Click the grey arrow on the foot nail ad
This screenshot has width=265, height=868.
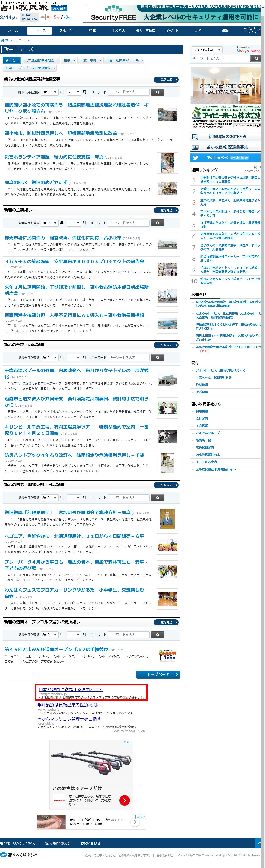135,822
